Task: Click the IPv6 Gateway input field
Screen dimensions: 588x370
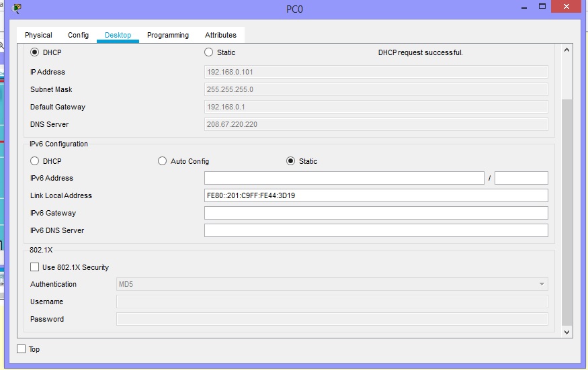Action: coord(376,213)
